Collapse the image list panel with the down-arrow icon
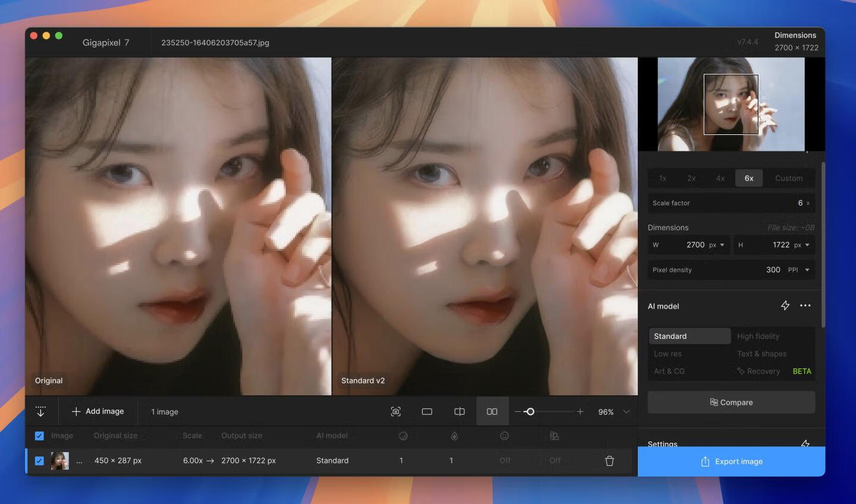Image resolution: width=856 pixels, height=504 pixels. (x=40, y=411)
